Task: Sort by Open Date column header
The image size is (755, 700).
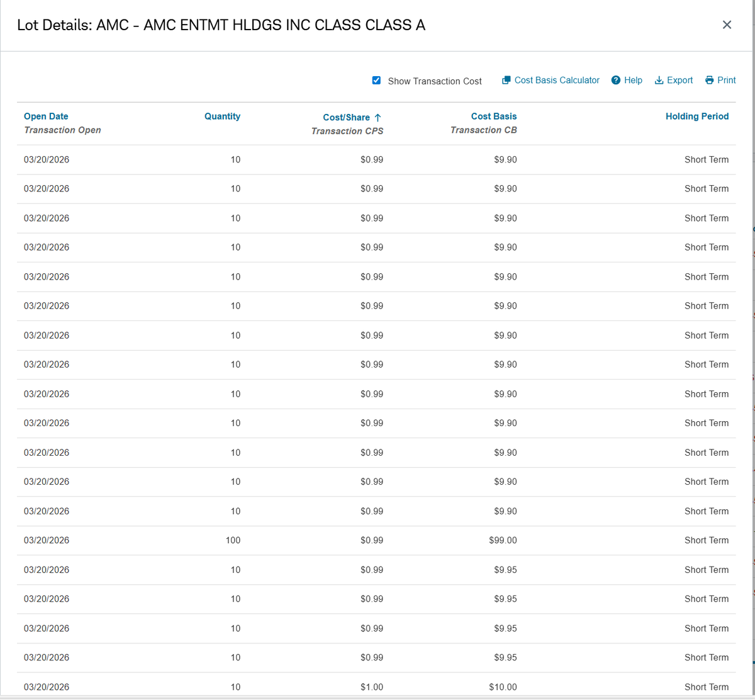Action: pos(46,116)
